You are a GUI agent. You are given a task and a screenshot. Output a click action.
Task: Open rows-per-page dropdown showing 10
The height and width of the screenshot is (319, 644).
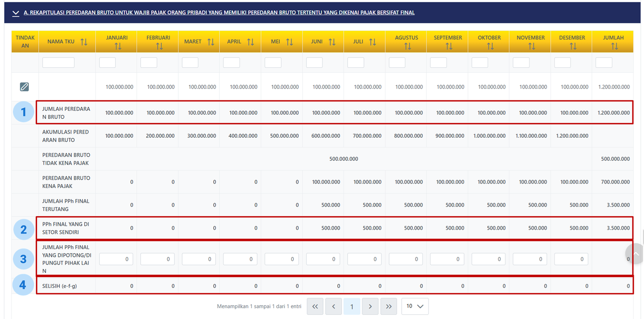pos(415,307)
